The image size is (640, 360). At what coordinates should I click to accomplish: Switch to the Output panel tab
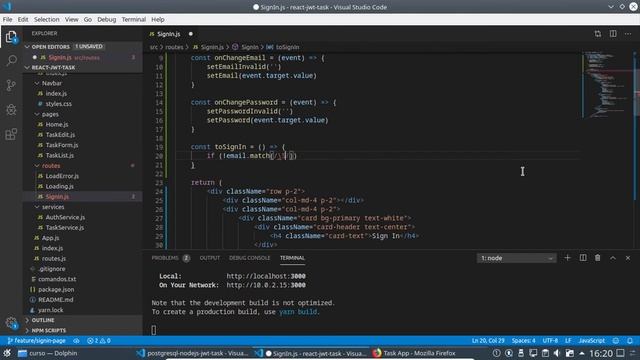tap(210, 258)
